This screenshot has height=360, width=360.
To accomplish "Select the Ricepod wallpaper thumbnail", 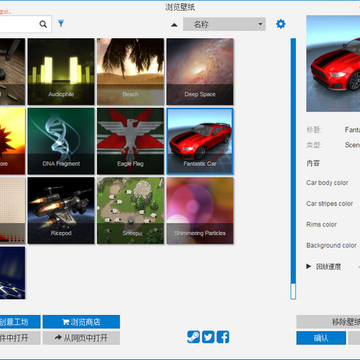I will (61, 210).
